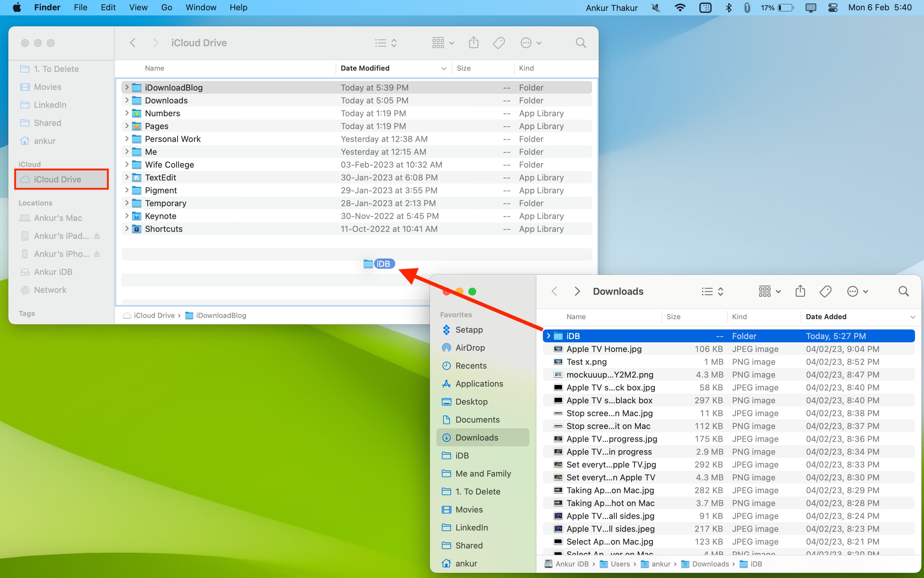Open AirDrop in Downloads window sidebar
Image resolution: width=924 pixels, height=578 pixels.
(470, 347)
